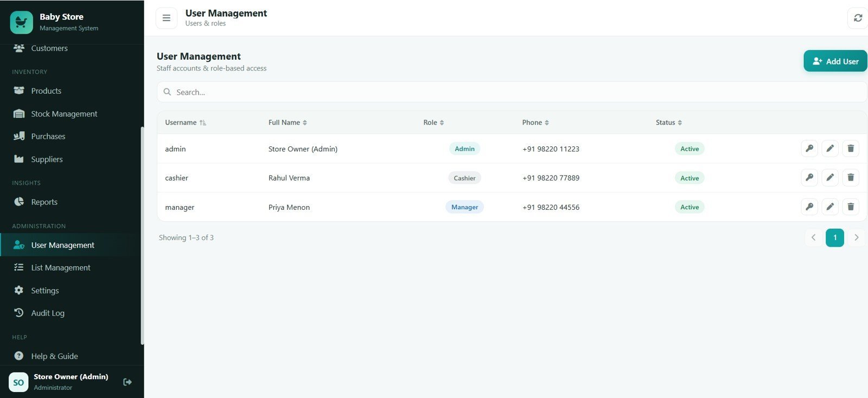Click the hamburger menu icon in header
Screen dimensions: 868x398
pyautogui.click(x=167, y=18)
